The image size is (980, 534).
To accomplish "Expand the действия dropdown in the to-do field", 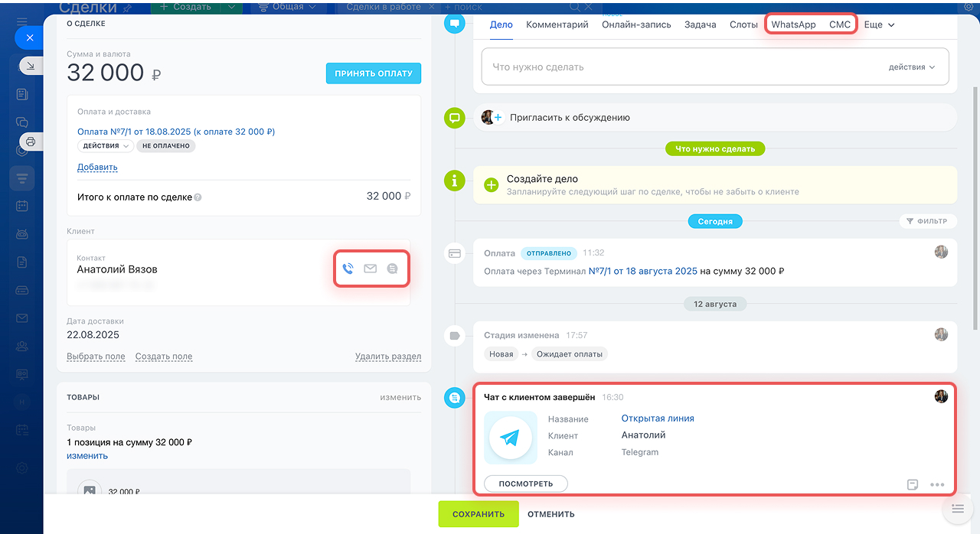I will (912, 67).
